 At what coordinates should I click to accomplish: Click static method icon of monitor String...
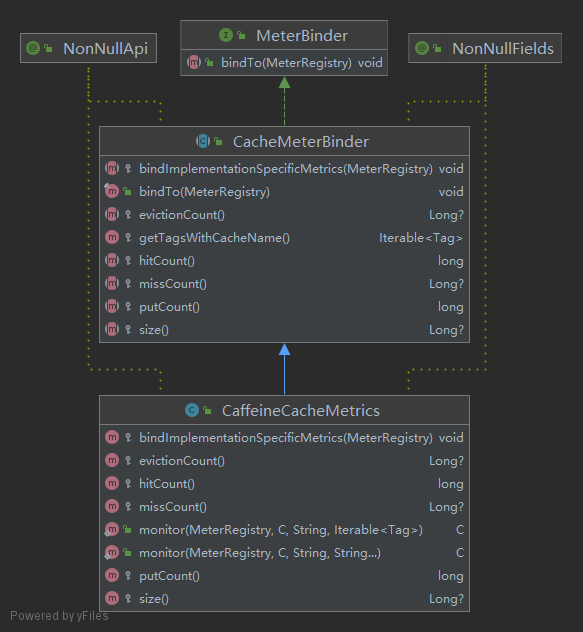(x=112, y=552)
